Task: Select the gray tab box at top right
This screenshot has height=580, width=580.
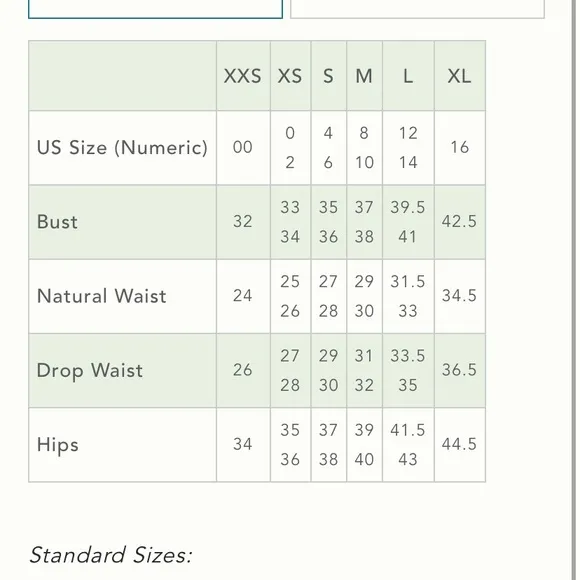Action: coord(417,9)
